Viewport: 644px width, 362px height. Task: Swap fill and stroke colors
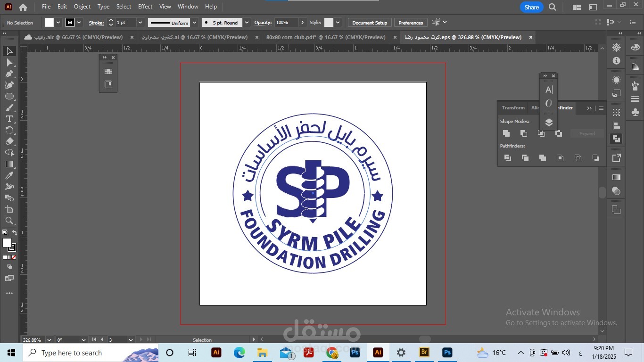pyautogui.click(x=15, y=233)
